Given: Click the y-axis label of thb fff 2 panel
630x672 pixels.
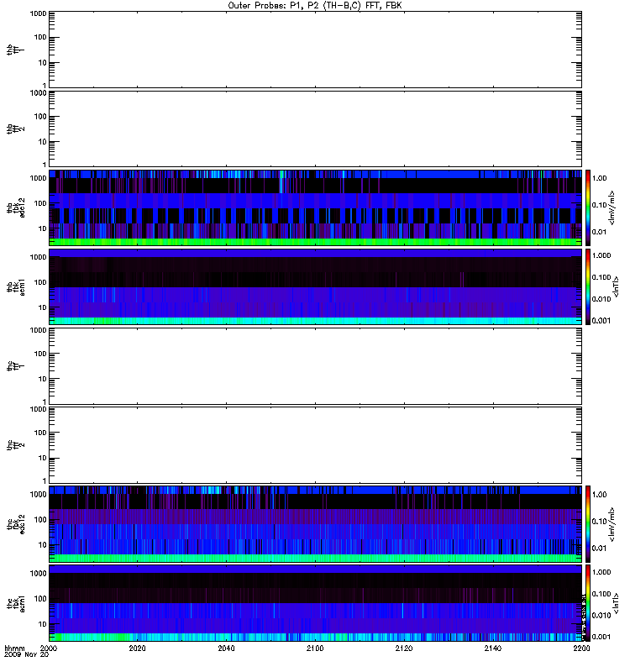Looking at the screenshot, I should pyautogui.click(x=15, y=129).
